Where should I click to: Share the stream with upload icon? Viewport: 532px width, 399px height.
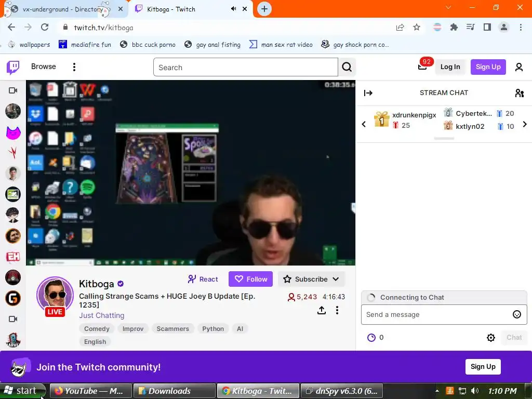pos(322,310)
